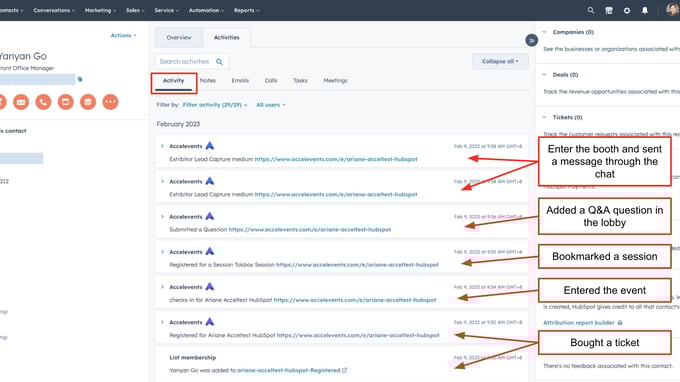680x382 pixels.
Task: Open the Actions dropdown
Action: [x=124, y=36]
